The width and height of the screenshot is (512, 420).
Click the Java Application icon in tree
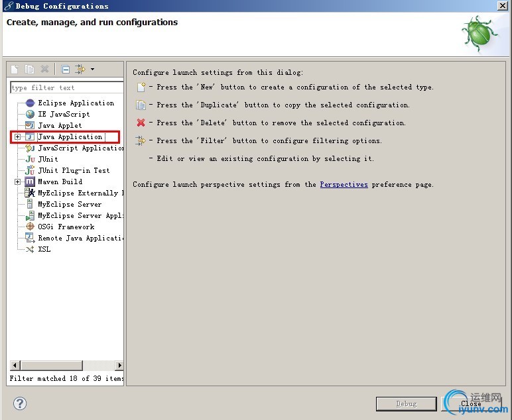pos(30,136)
